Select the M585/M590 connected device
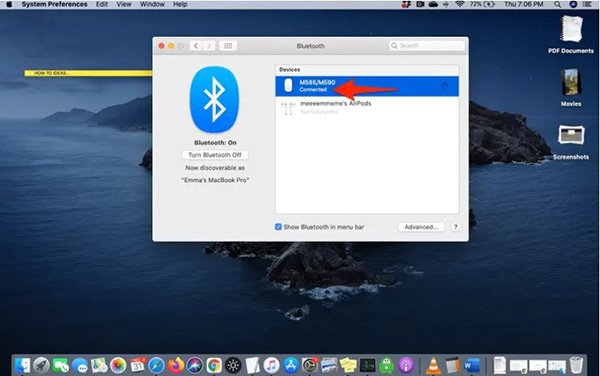This screenshot has height=376, width=600. (x=367, y=86)
